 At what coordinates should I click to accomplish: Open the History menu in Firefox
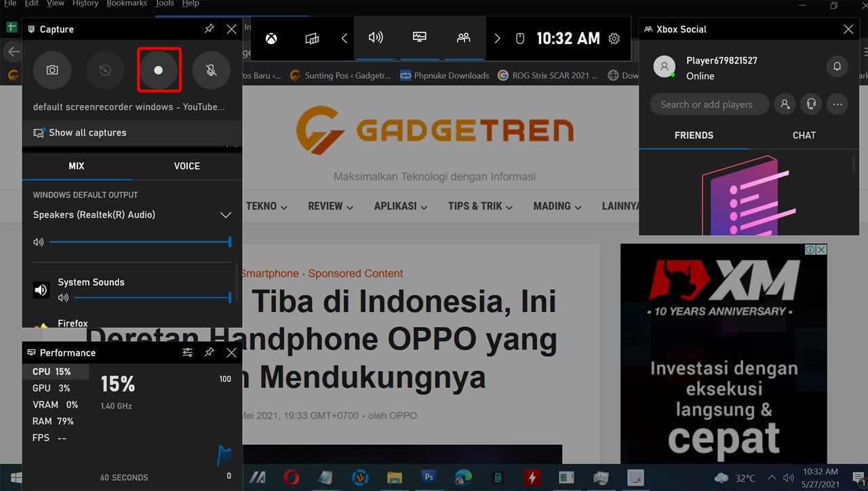point(85,3)
